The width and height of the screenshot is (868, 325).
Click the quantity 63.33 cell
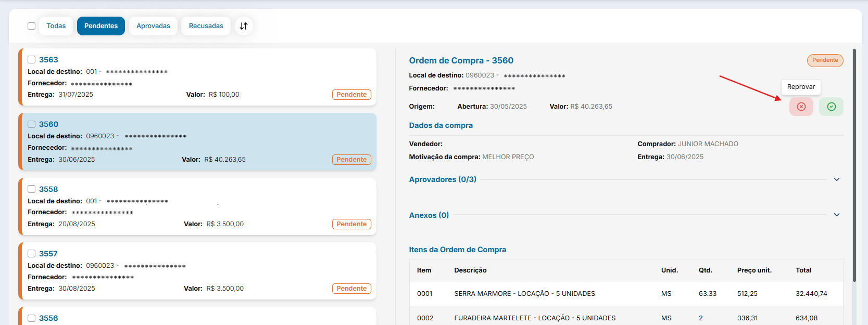point(708,294)
